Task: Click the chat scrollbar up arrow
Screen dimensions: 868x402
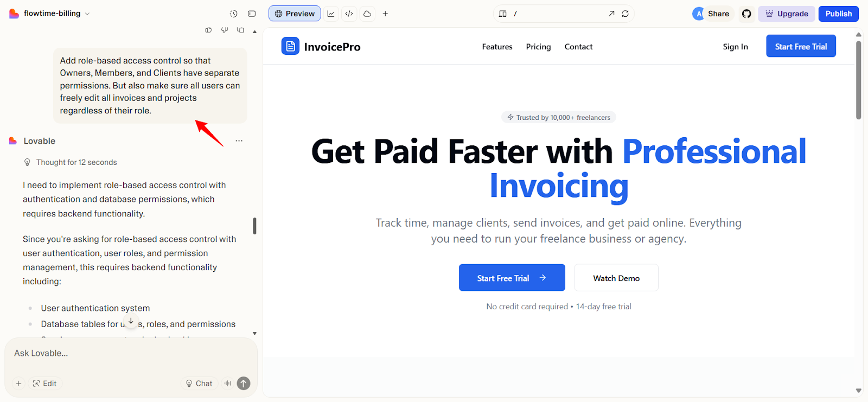Action: 255,31
